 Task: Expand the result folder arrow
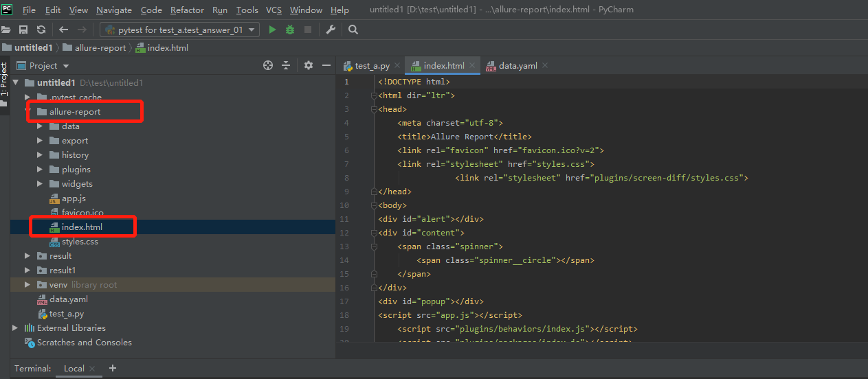coord(27,256)
